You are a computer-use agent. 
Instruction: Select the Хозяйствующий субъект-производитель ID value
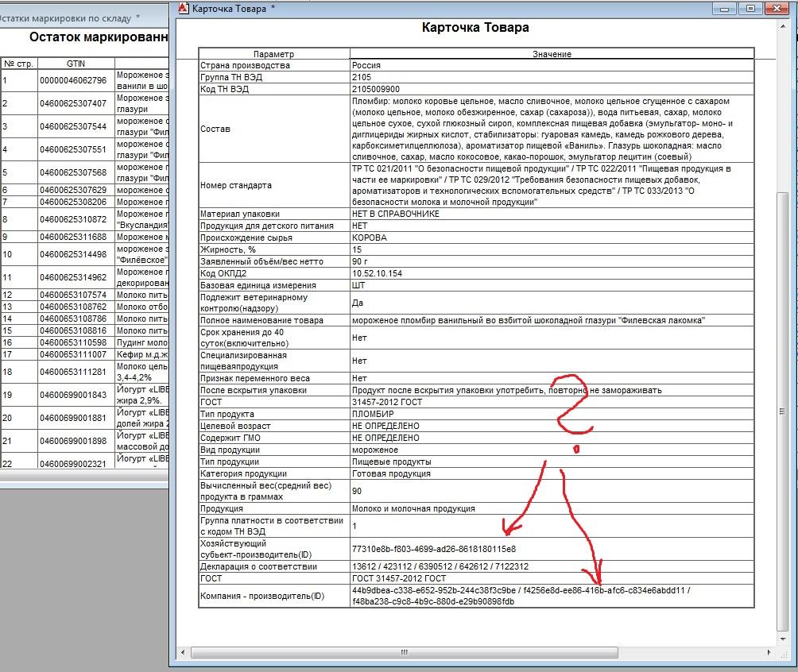434,549
